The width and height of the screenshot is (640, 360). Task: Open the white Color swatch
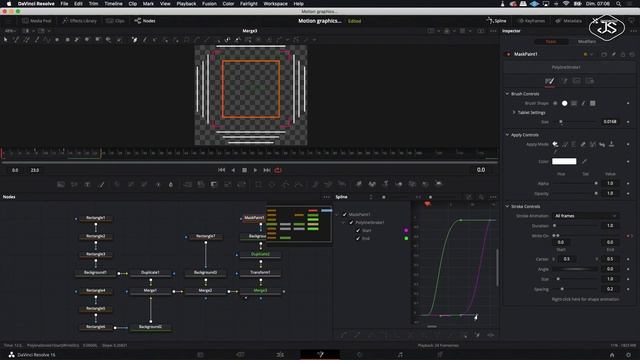[564, 161]
